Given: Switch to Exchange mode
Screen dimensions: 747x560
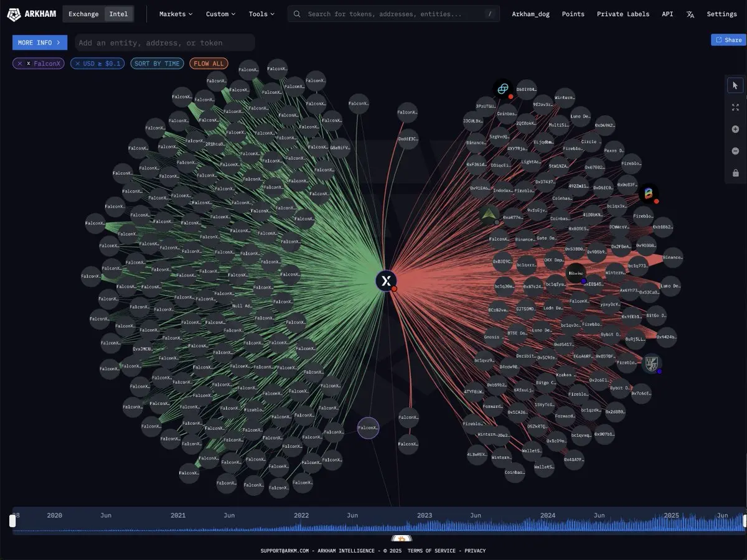Looking at the screenshot, I should pyautogui.click(x=83, y=14).
